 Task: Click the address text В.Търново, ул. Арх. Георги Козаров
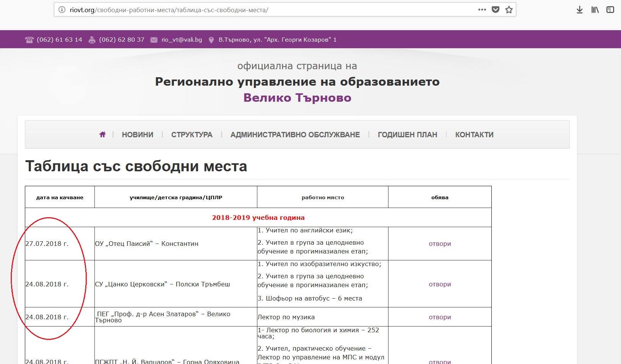click(x=278, y=39)
